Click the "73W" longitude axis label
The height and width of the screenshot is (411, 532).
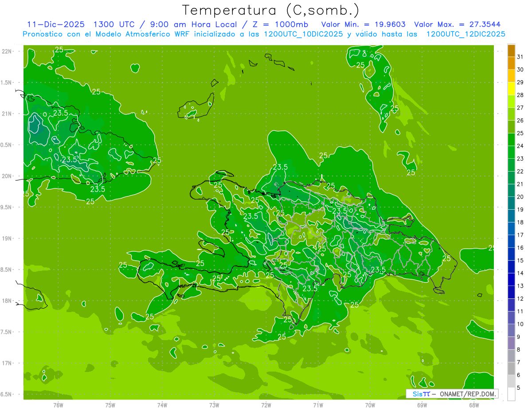214,405
